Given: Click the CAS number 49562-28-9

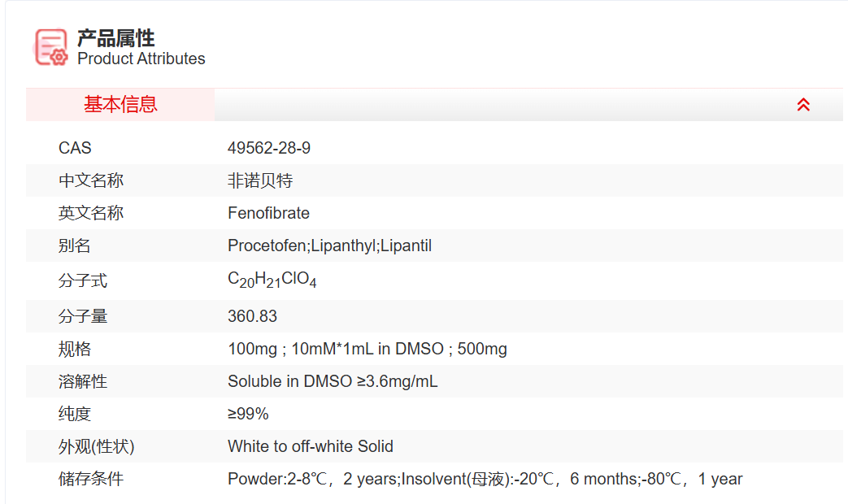Looking at the screenshot, I should click(269, 148).
